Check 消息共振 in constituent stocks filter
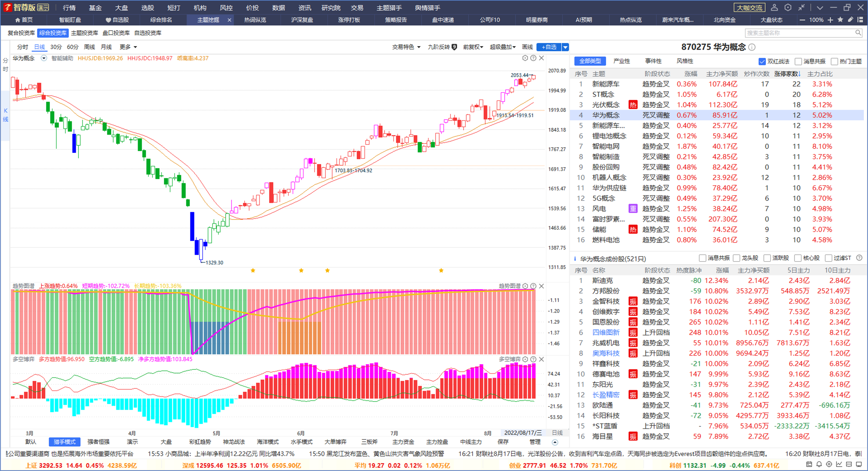This screenshot has width=868, height=471. [702, 258]
